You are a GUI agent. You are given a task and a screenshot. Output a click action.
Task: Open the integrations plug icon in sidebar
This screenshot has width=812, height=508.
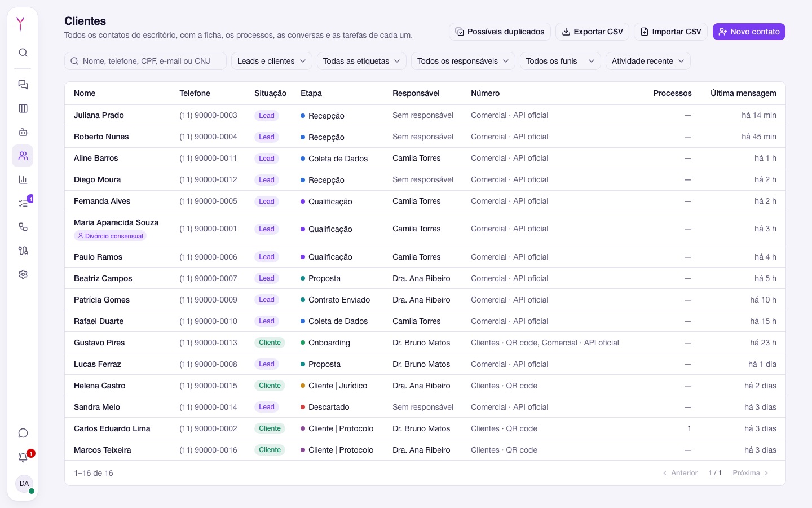click(23, 251)
